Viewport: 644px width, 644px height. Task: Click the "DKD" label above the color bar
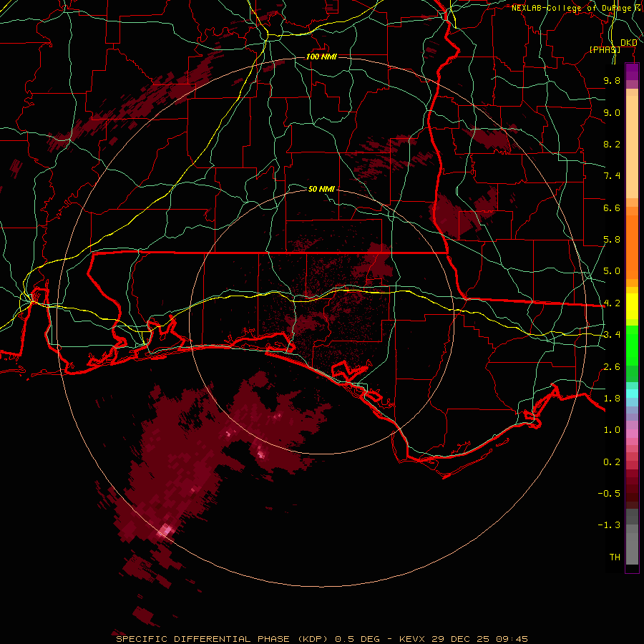click(x=628, y=43)
